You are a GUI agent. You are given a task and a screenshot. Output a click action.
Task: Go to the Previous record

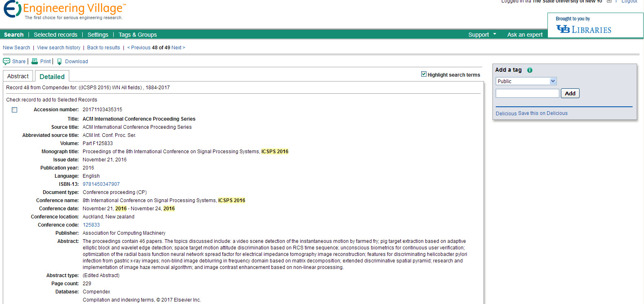139,48
